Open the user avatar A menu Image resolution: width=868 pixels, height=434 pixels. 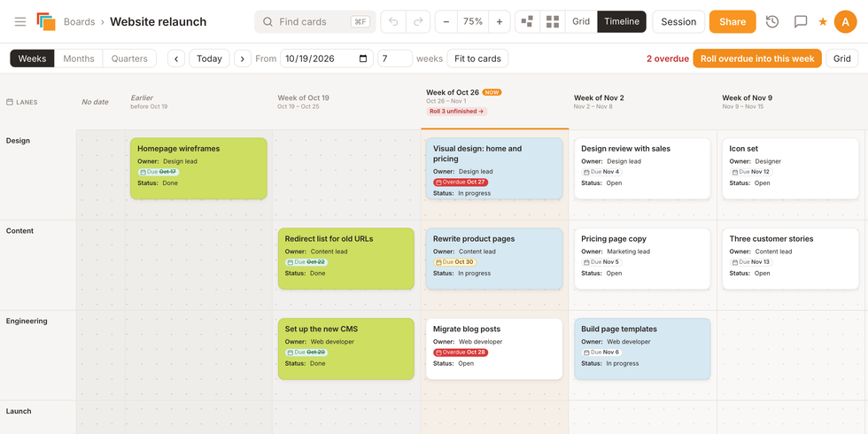[845, 21]
